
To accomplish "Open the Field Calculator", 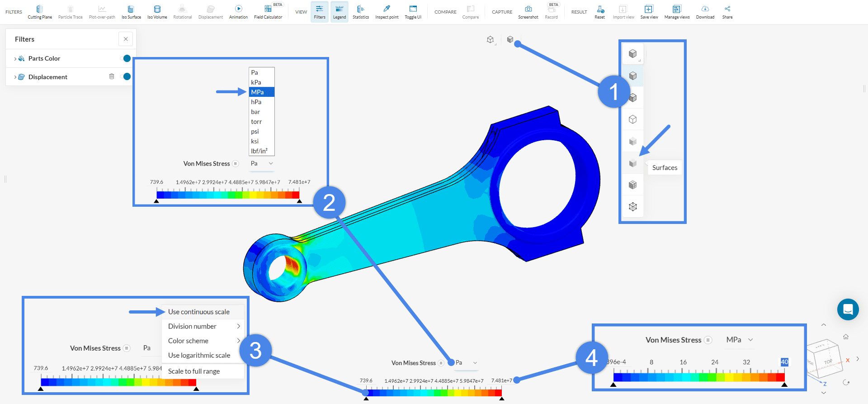I will 268,12.
